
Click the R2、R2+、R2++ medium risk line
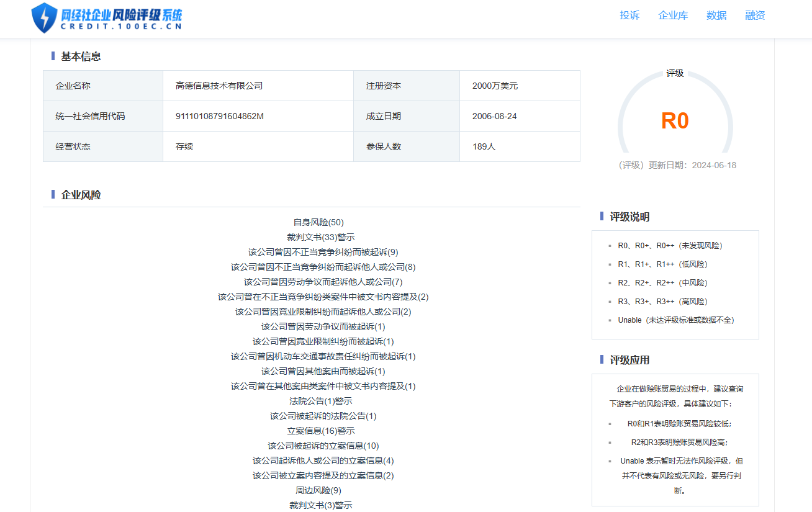point(663,283)
